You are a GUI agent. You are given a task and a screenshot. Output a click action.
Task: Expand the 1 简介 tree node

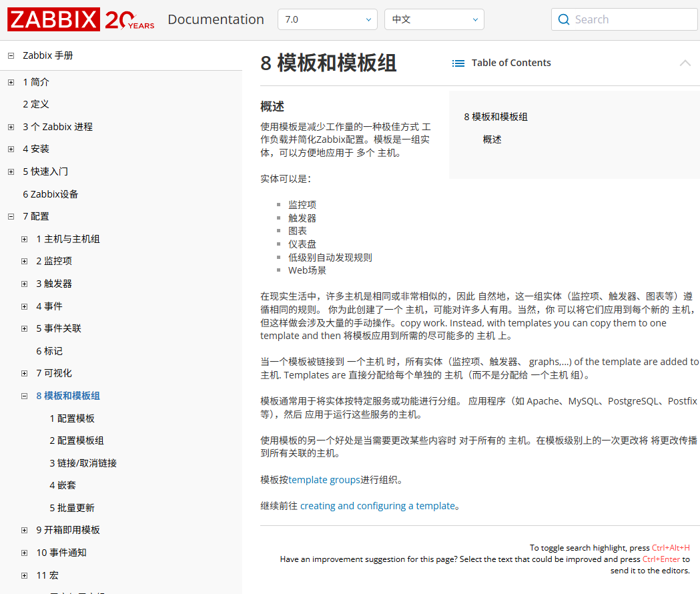pyautogui.click(x=11, y=82)
